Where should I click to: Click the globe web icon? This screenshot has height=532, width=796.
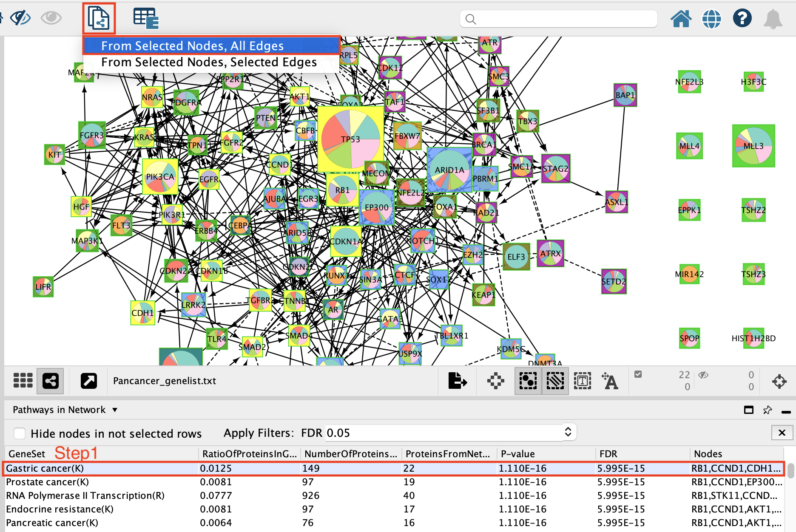[711, 19]
